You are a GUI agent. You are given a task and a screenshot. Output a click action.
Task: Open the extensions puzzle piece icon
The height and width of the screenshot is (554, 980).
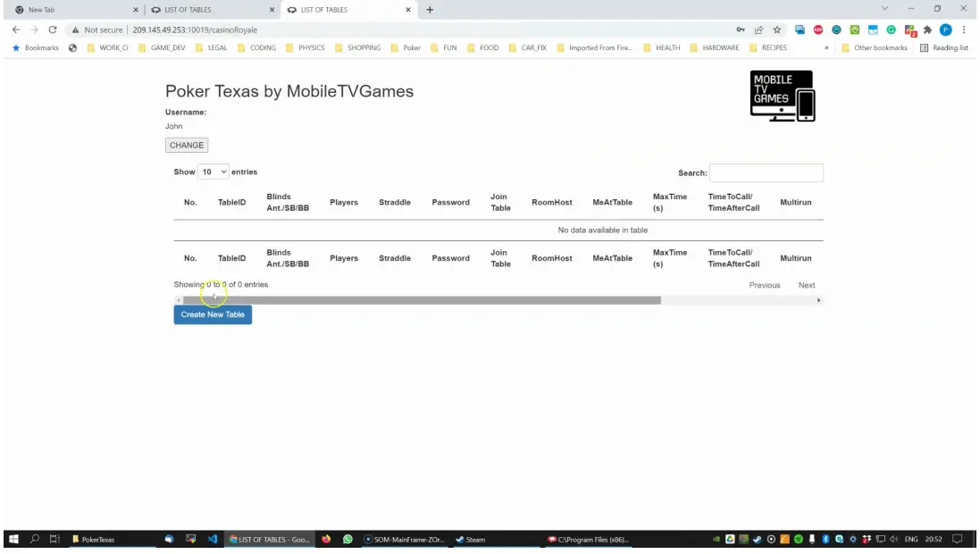point(927,29)
